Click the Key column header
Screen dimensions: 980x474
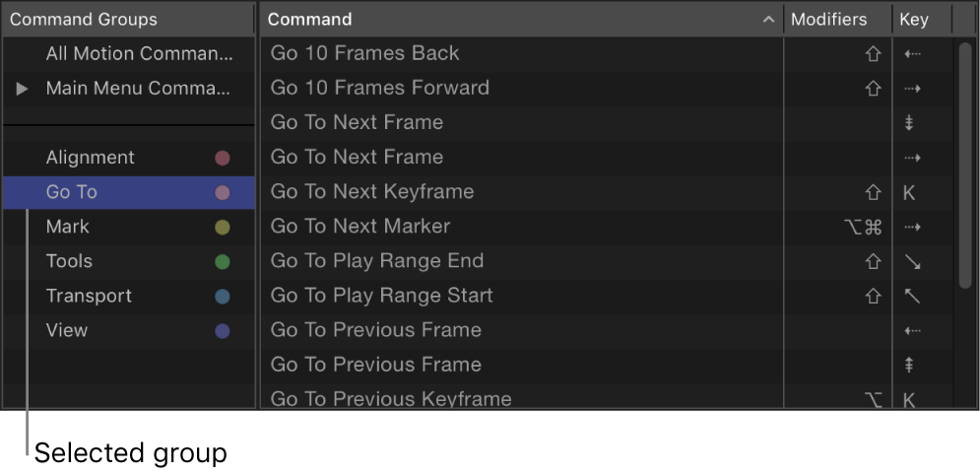tap(913, 20)
